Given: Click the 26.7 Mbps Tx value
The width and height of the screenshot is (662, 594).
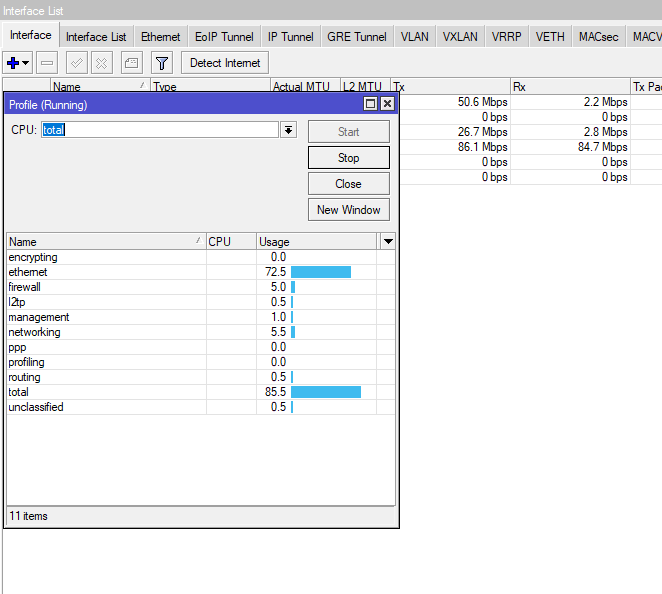Looking at the screenshot, I should coord(483,132).
